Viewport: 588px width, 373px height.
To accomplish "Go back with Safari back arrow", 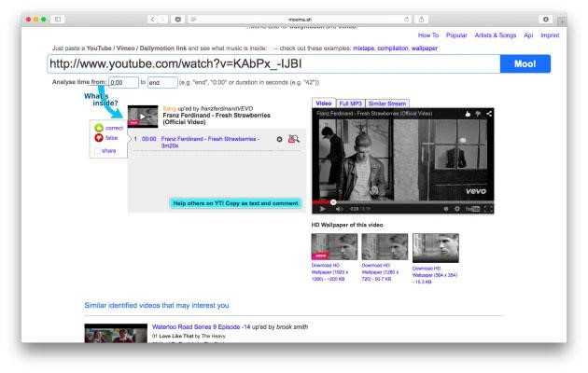I will (152, 19).
